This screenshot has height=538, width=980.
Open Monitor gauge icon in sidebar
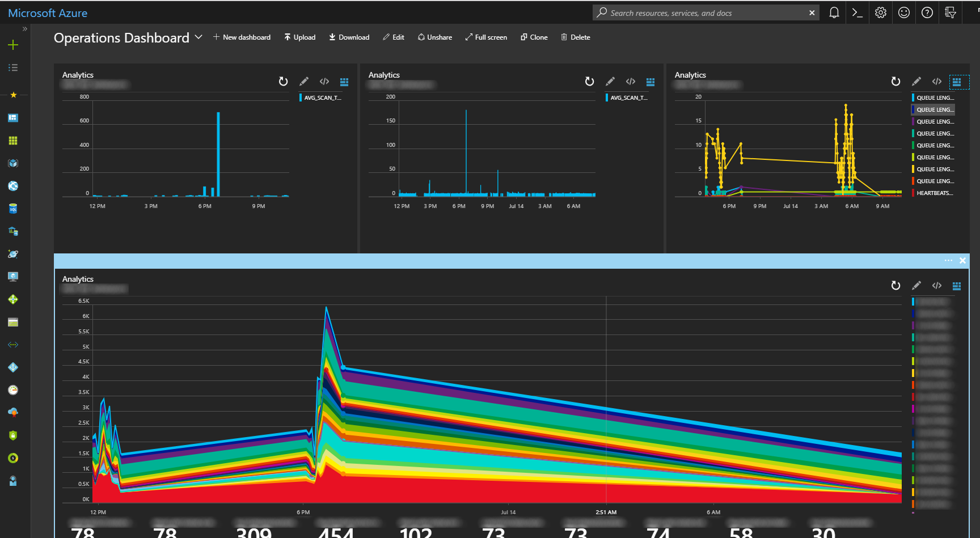coord(13,390)
